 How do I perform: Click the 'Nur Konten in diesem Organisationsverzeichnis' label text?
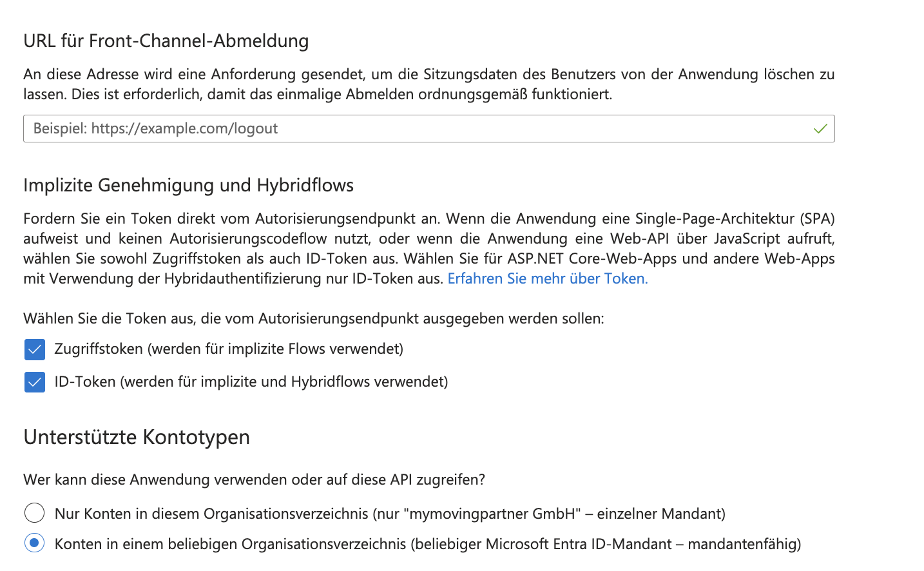(211, 514)
